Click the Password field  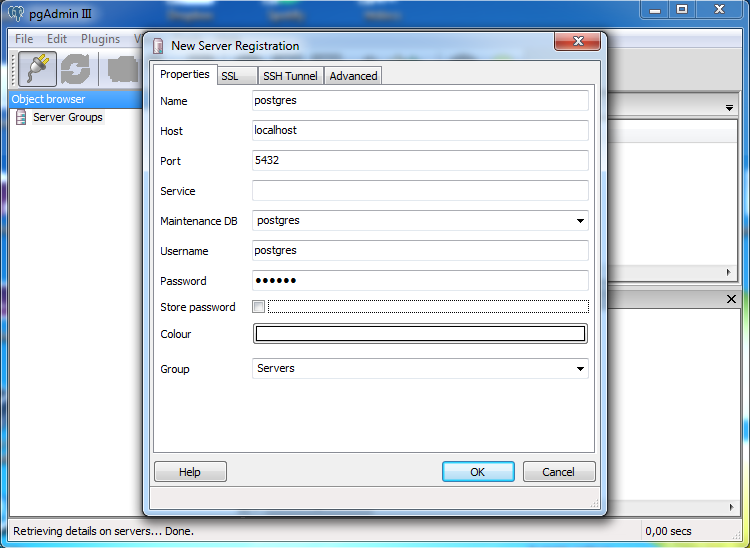420,281
